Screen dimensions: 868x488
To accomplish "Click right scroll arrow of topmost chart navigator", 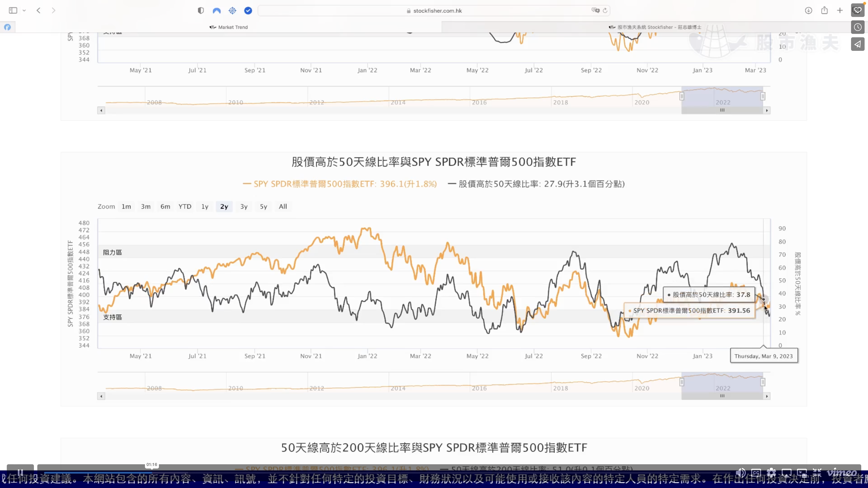I will click(x=767, y=111).
